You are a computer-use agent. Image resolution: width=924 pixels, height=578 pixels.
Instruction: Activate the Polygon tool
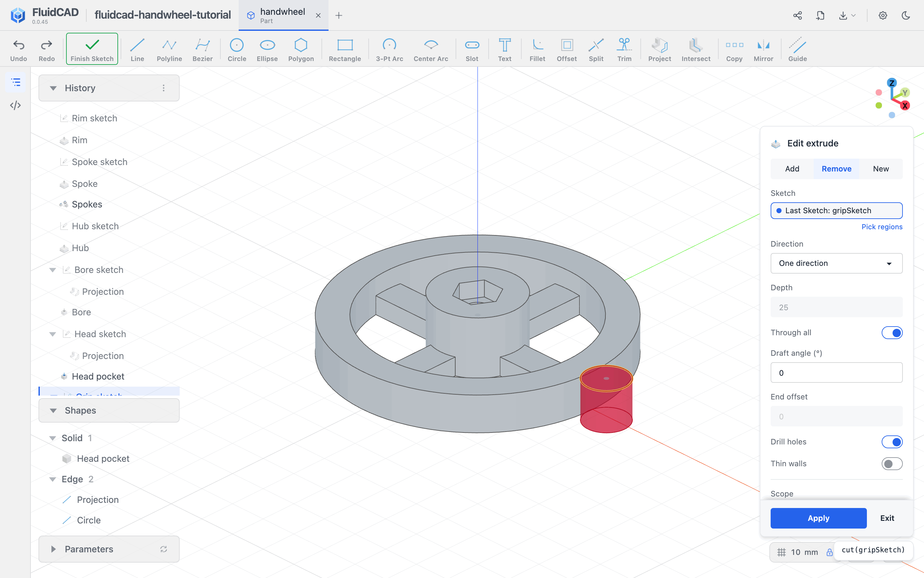point(301,50)
